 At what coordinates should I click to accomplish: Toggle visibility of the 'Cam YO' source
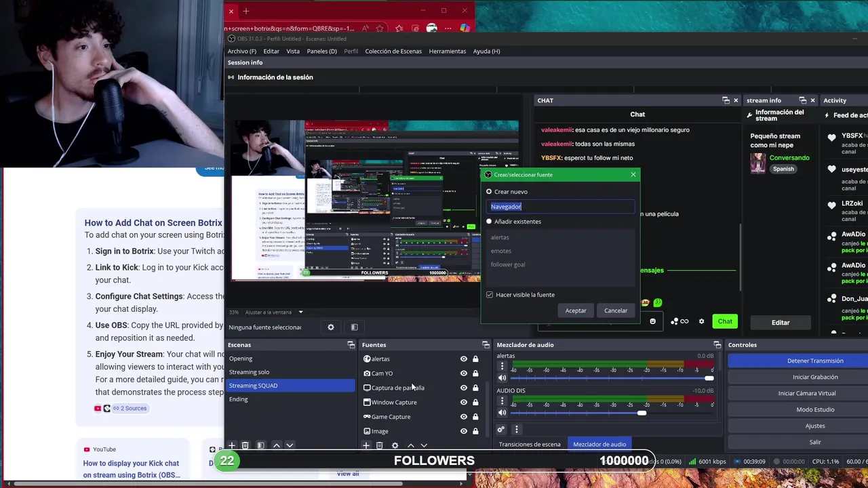click(x=464, y=373)
